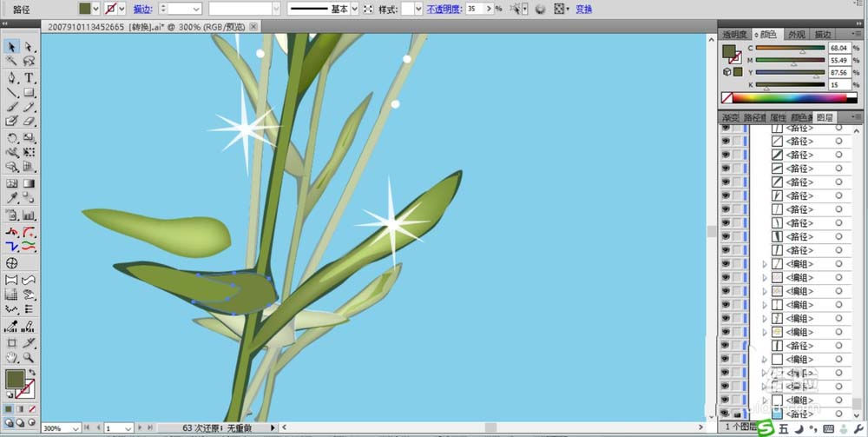Select the Magic Wand tool
The image size is (868, 437).
coord(11,61)
